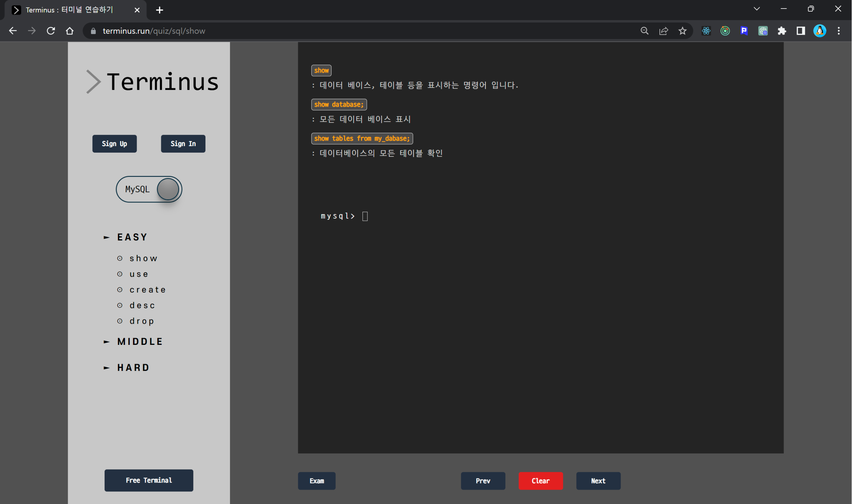Open the React Developer Tools extension icon
Screen dimensions: 852x504
pos(706,31)
